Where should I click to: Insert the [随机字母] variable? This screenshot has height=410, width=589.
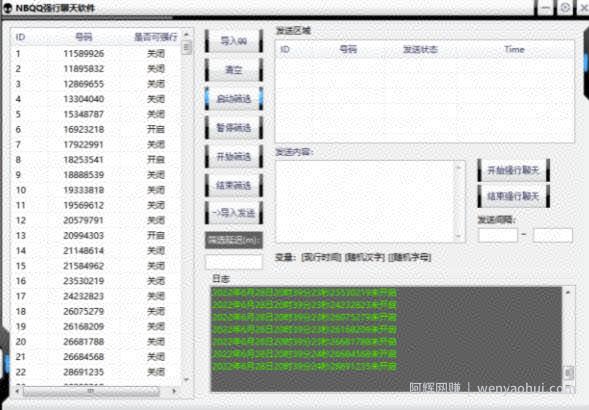[409, 257]
